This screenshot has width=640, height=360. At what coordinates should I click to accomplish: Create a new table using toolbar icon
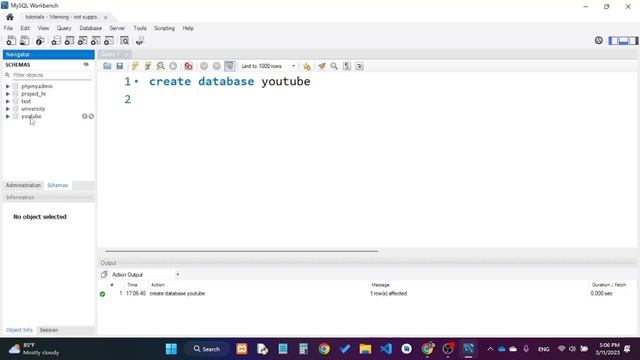click(69, 40)
